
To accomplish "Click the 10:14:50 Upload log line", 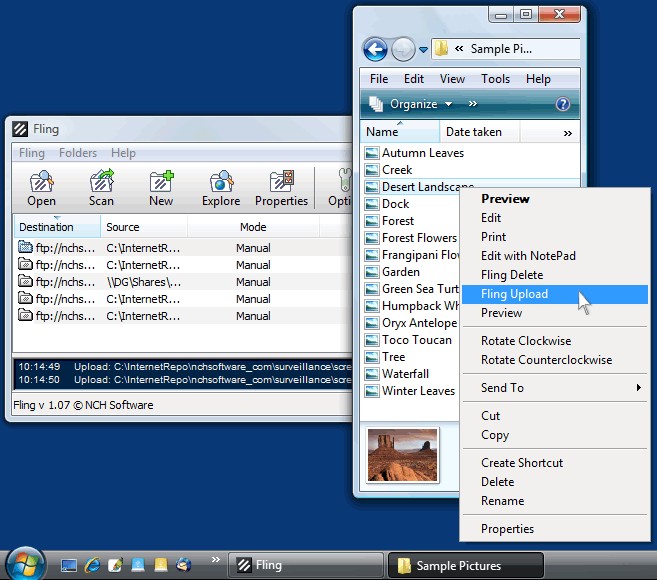I will pyautogui.click(x=184, y=380).
